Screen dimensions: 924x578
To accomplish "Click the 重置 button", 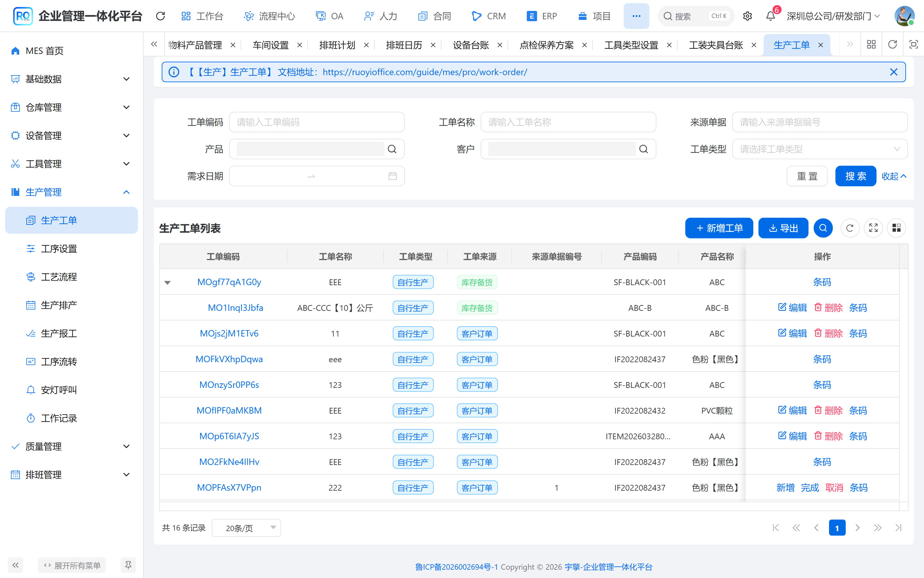I will [x=807, y=176].
